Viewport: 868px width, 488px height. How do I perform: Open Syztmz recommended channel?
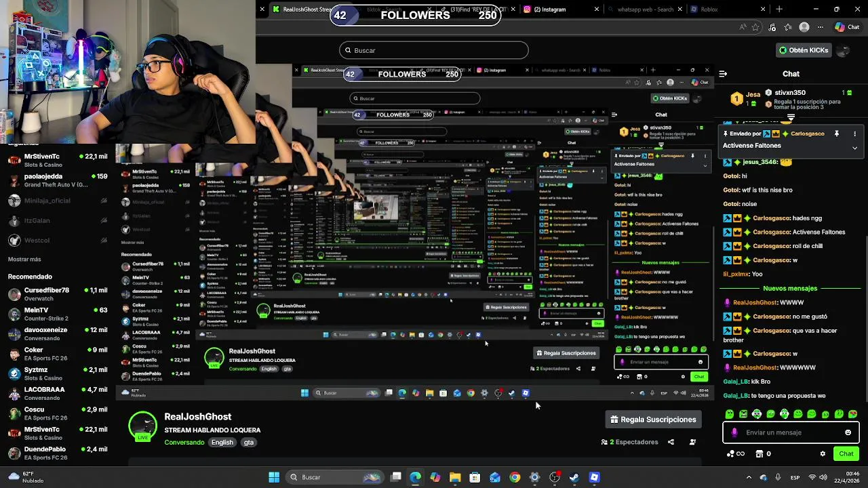[58, 373]
